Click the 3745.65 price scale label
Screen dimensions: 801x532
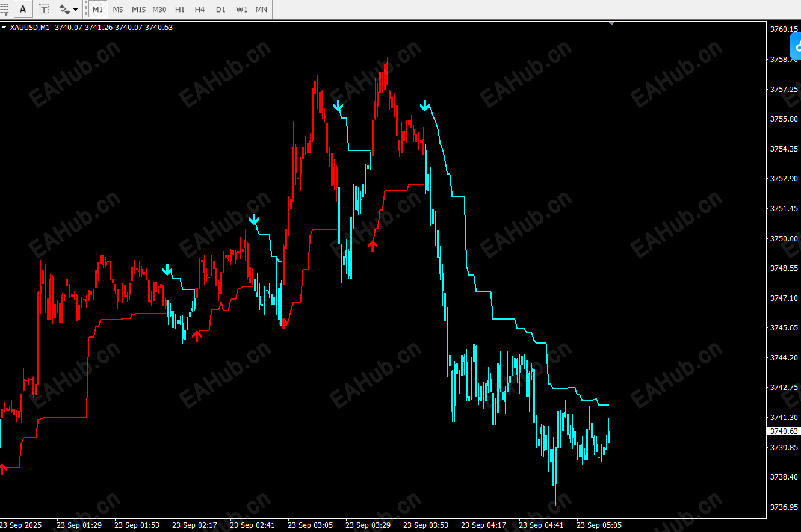pos(784,328)
